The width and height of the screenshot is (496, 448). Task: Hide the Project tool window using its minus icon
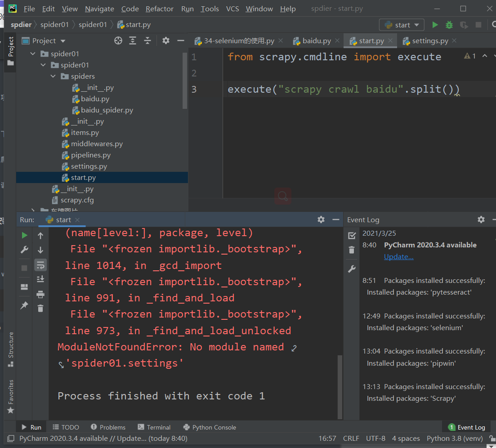pyautogui.click(x=181, y=40)
